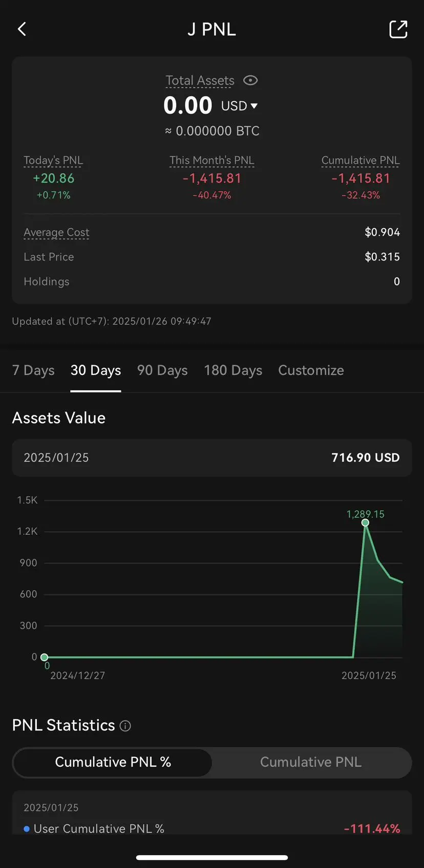Tap the Average Cost label
This screenshot has height=868, width=424.
[56, 232]
